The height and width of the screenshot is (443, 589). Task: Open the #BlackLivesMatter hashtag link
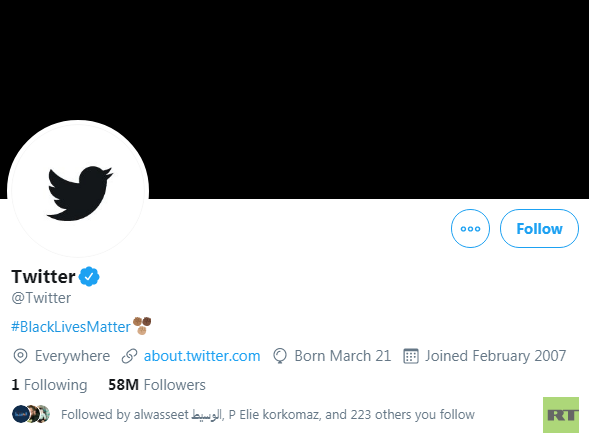click(x=71, y=327)
